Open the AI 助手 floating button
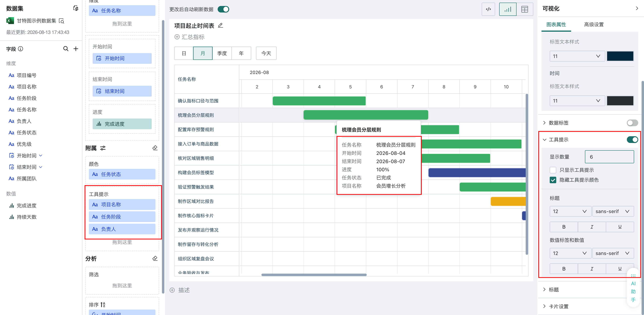The height and width of the screenshot is (315, 644). 633,287
